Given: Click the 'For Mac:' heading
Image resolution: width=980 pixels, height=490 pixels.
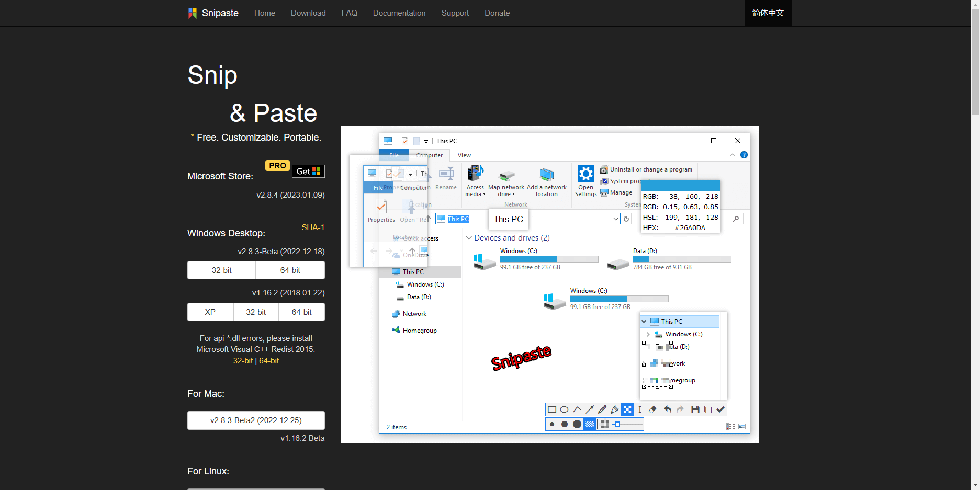Looking at the screenshot, I should point(206,394).
